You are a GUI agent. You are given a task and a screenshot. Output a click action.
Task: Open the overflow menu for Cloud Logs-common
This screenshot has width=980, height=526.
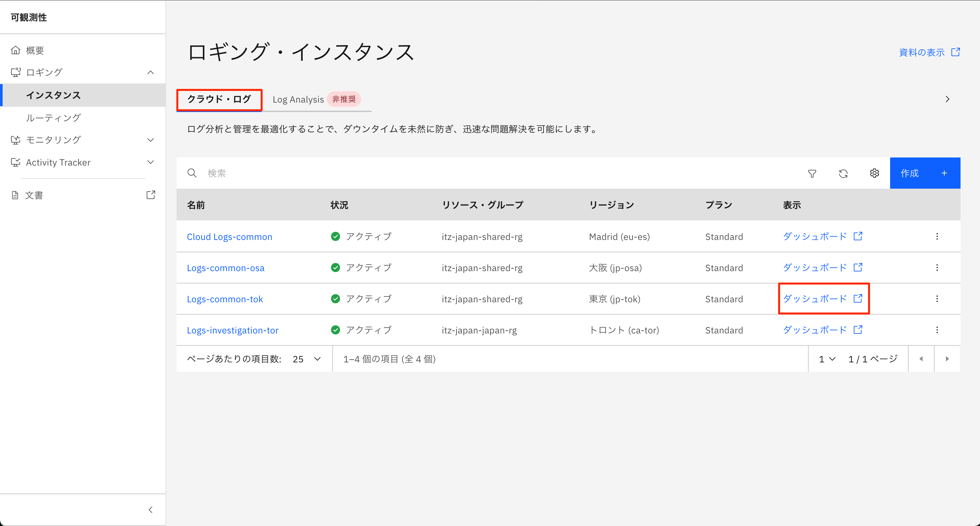coord(937,236)
